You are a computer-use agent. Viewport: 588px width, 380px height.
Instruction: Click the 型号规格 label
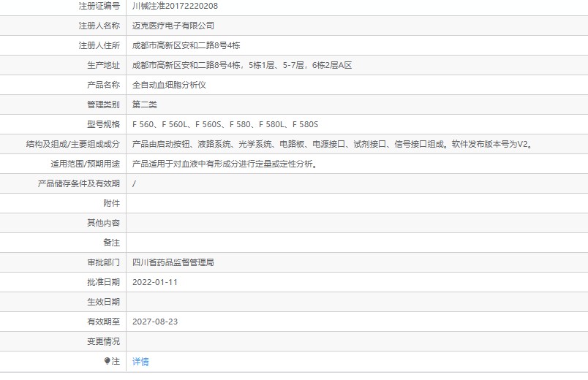104,124
